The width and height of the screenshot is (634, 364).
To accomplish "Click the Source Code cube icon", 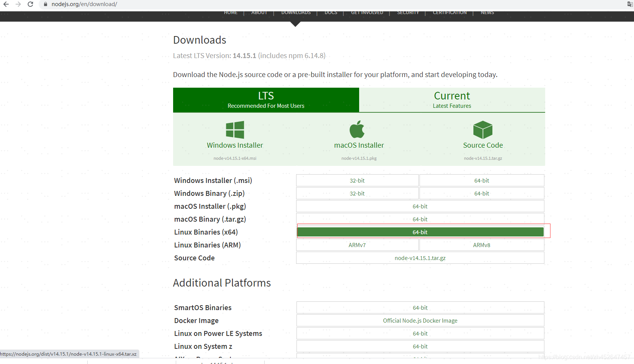I will [483, 130].
